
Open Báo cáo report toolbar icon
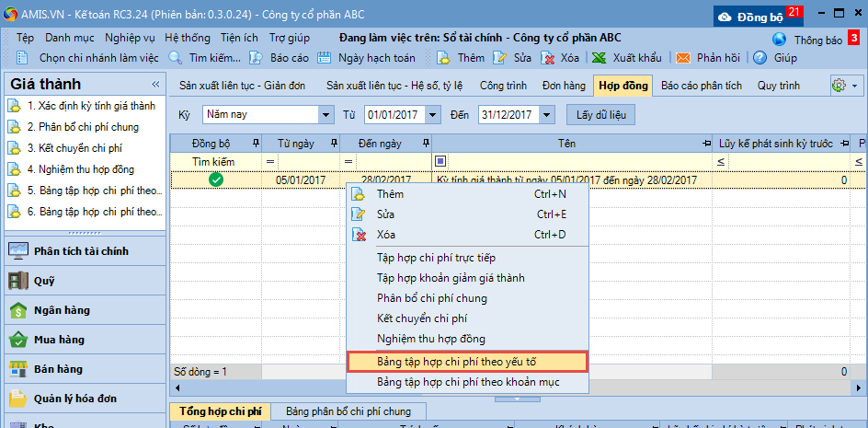tap(257, 58)
